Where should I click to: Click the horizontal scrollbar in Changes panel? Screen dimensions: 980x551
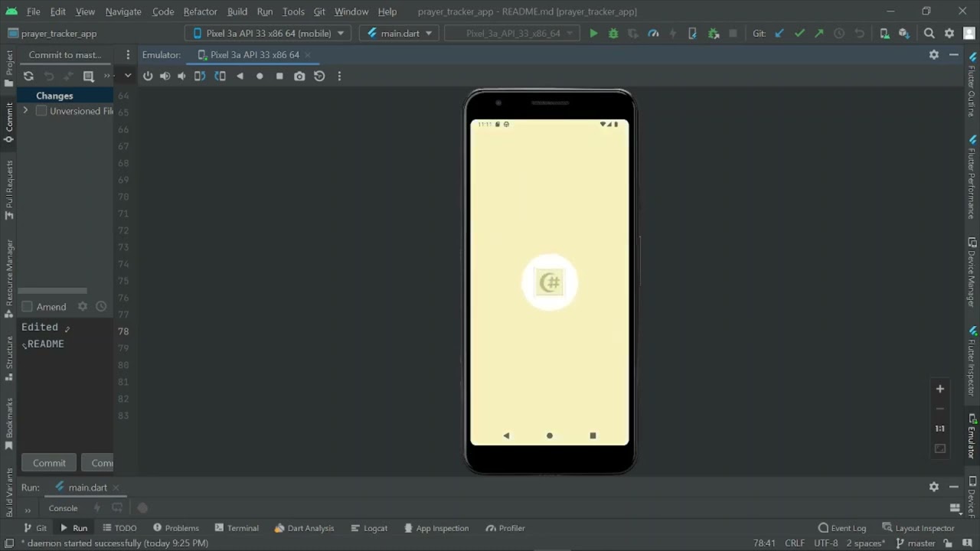coord(52,291)
